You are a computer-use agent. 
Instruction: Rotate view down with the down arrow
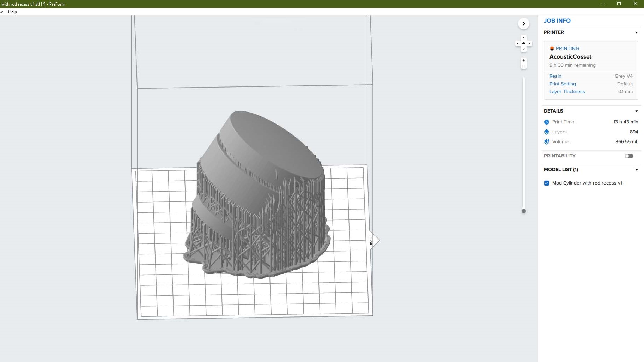tap(523, 49)
